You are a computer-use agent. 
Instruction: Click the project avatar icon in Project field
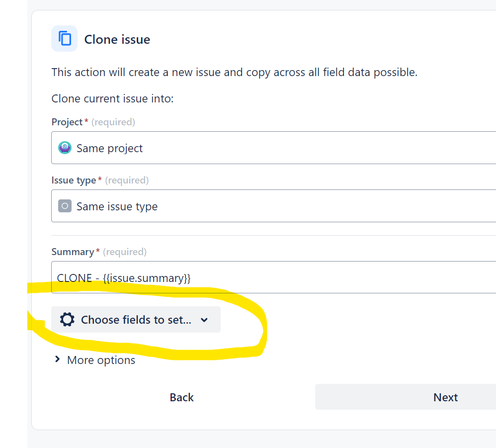click(x=65, y=147)
